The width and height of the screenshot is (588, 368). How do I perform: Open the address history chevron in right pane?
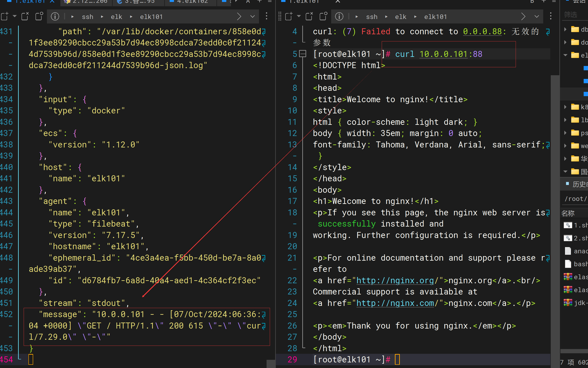(537, 16)
